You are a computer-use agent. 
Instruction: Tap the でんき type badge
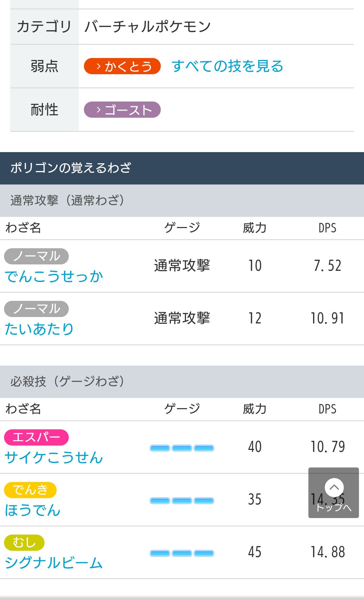pyautogui.click(x=30, y=490)
